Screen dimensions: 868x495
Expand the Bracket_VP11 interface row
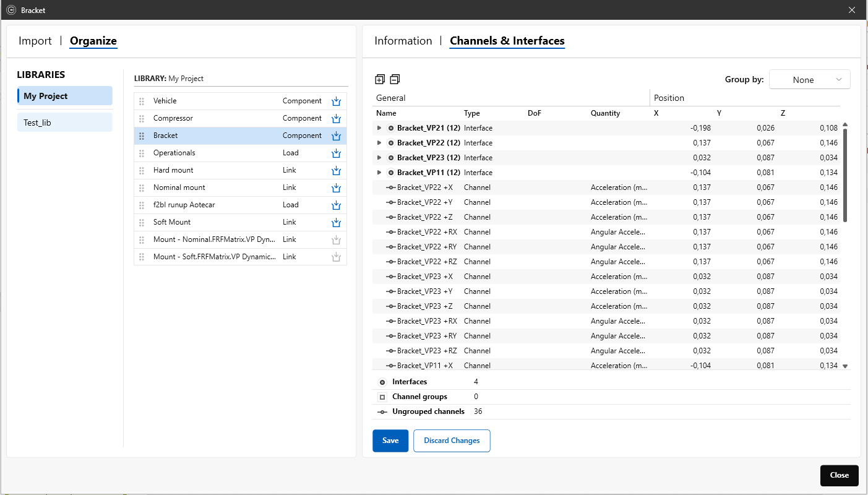tap(379, 173)
